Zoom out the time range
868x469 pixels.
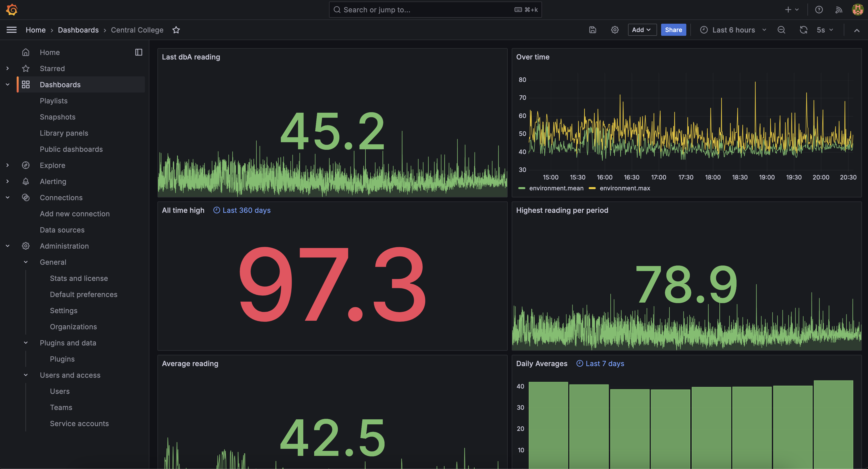tap(781, 30)
